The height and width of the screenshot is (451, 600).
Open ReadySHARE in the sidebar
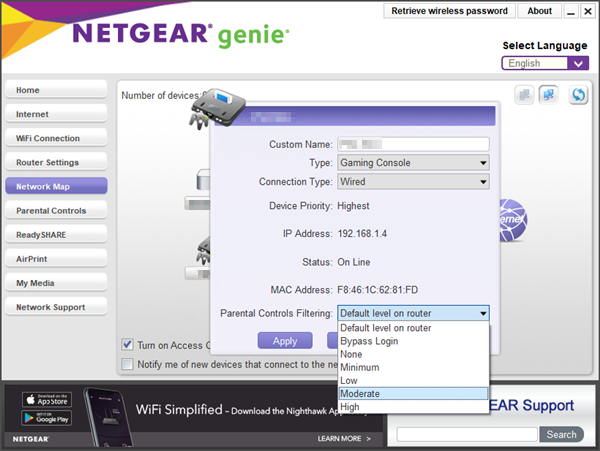56,234
